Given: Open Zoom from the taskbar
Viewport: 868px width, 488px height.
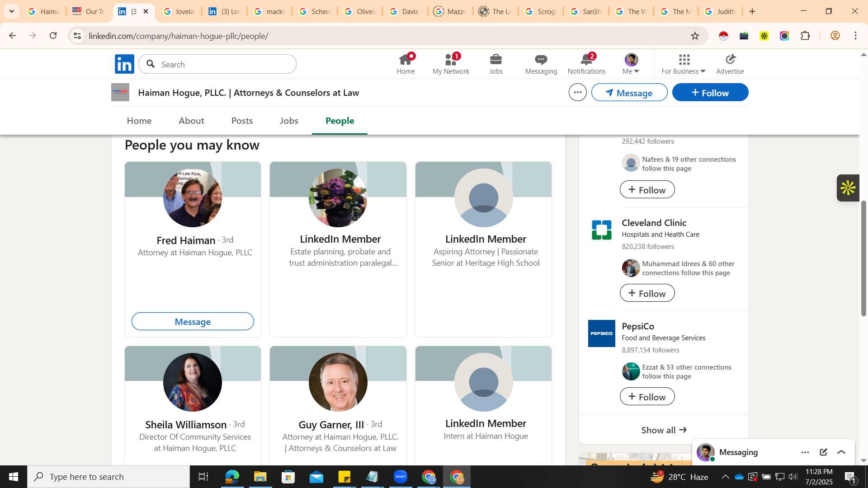Looking at the screenshot, I should point(401,477).
